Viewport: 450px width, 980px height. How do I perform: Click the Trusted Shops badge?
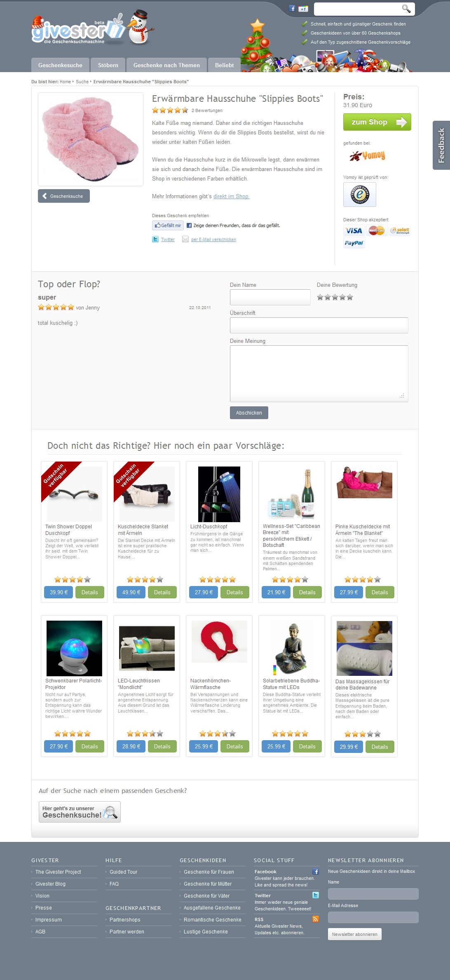[360, 194]
